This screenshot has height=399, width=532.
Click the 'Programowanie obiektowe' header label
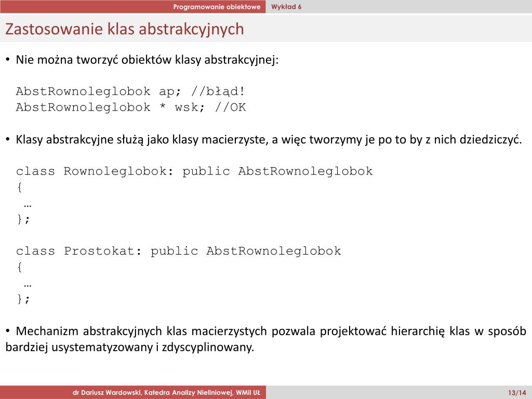217,7
